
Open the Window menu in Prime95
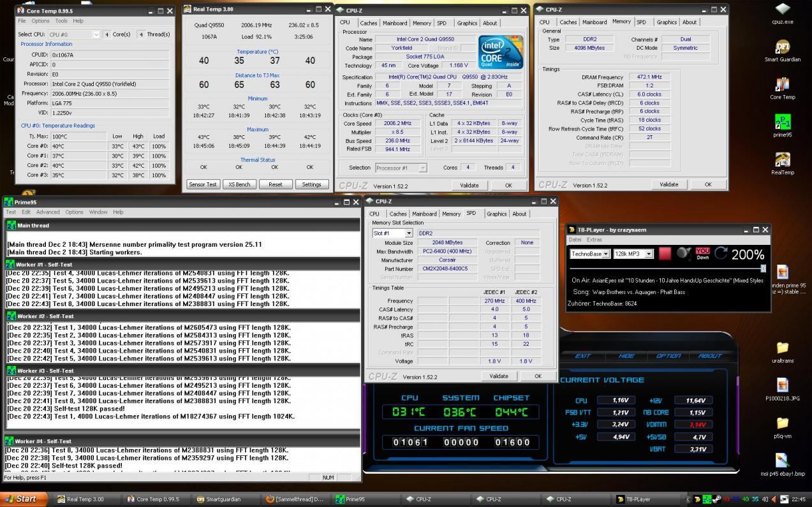(98, 212)
